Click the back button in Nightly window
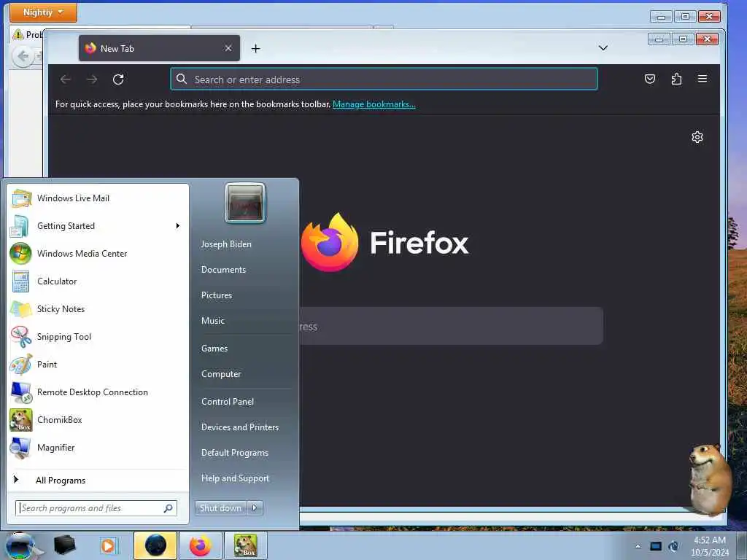747x560 pixels. [x=23, y=57]
